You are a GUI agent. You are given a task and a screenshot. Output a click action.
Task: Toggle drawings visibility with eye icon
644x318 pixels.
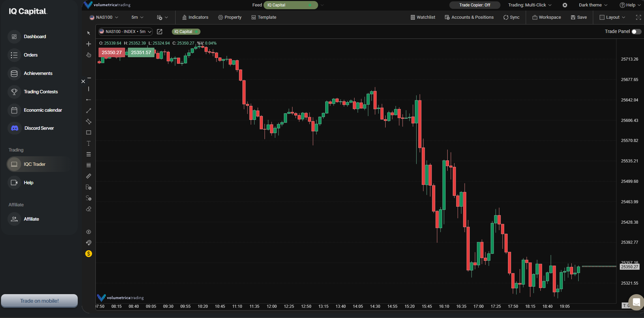(x=88, y=232)
